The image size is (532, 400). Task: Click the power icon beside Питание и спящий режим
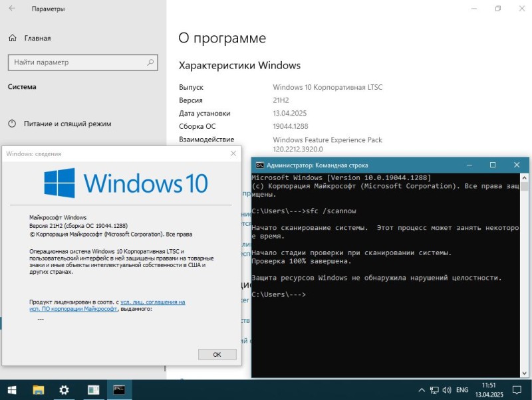click(x=12, y=124)
